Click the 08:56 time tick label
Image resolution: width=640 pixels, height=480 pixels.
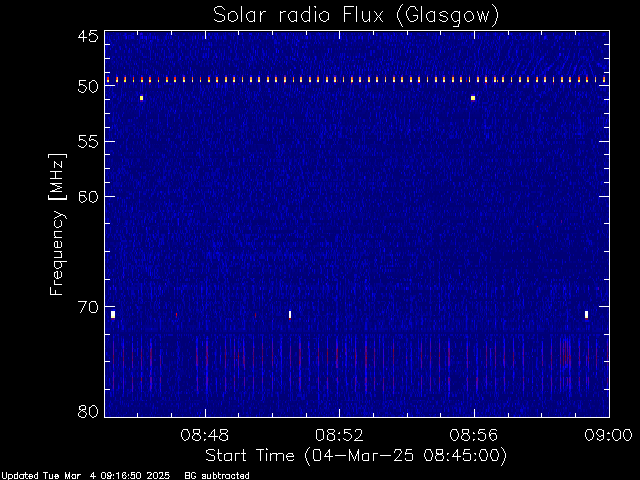pos(473,435)
